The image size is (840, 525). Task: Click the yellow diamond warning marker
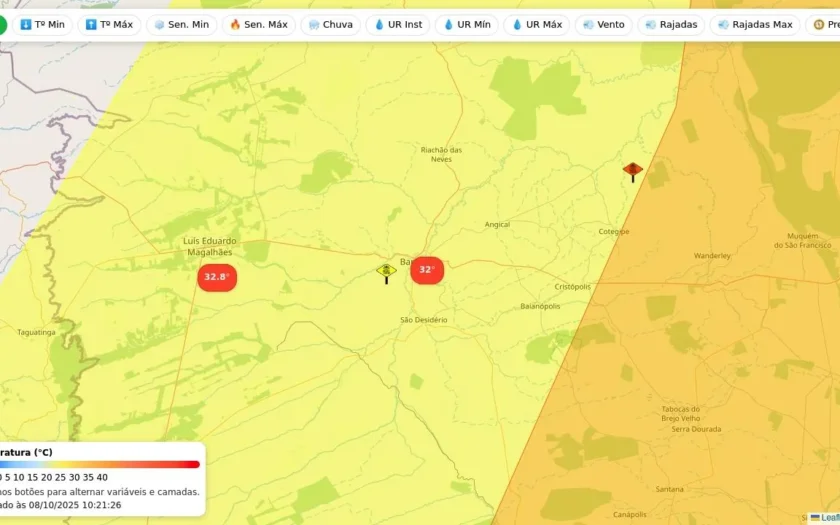point(386,273)
